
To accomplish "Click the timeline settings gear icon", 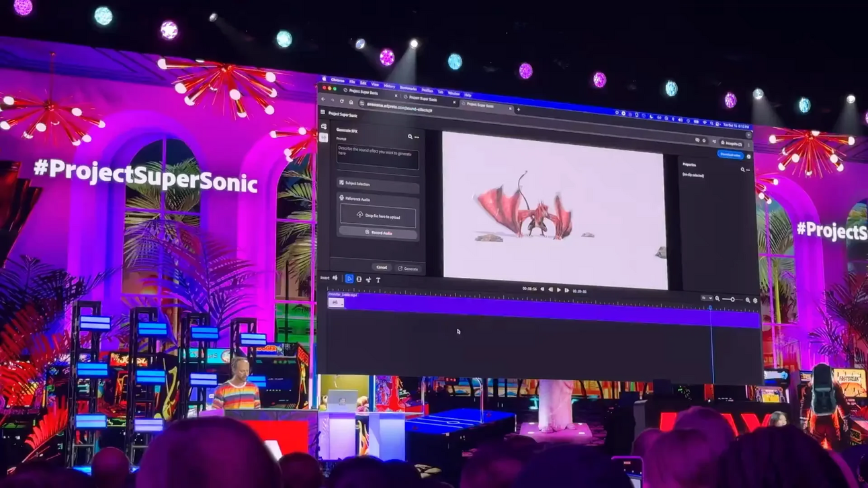I will click(755, 301).
